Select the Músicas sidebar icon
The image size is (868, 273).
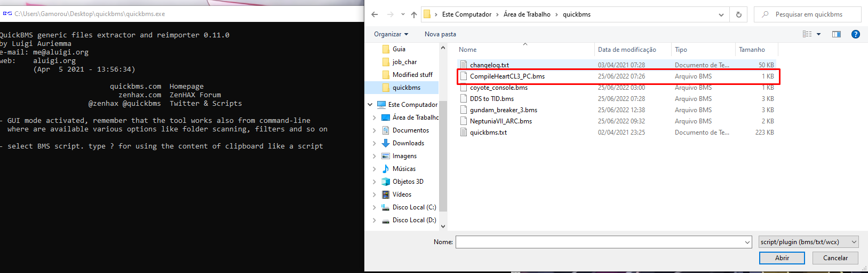[x=386, y=169]
